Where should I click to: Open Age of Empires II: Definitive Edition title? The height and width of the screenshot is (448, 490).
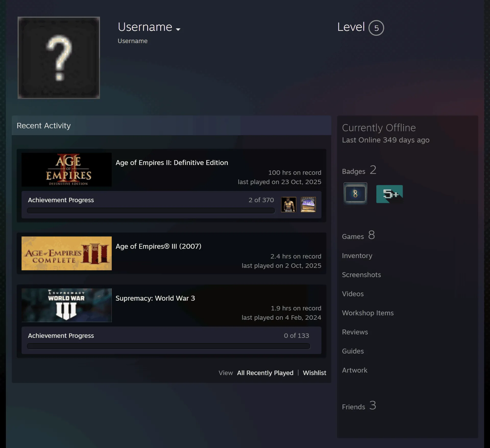(x=172, y=163)
